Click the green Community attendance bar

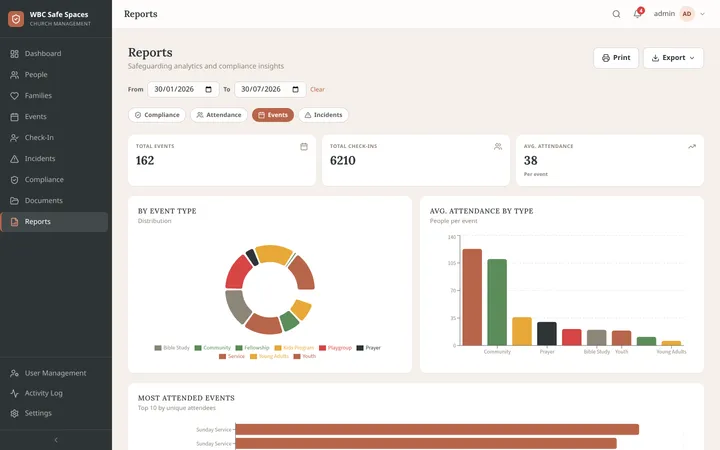coord(497,302)
